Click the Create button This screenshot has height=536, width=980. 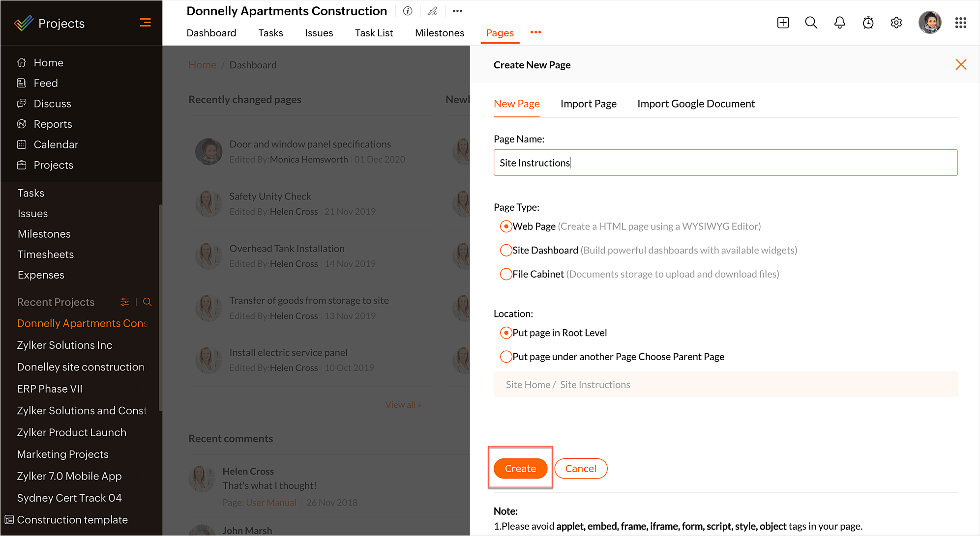pos(520,468)
